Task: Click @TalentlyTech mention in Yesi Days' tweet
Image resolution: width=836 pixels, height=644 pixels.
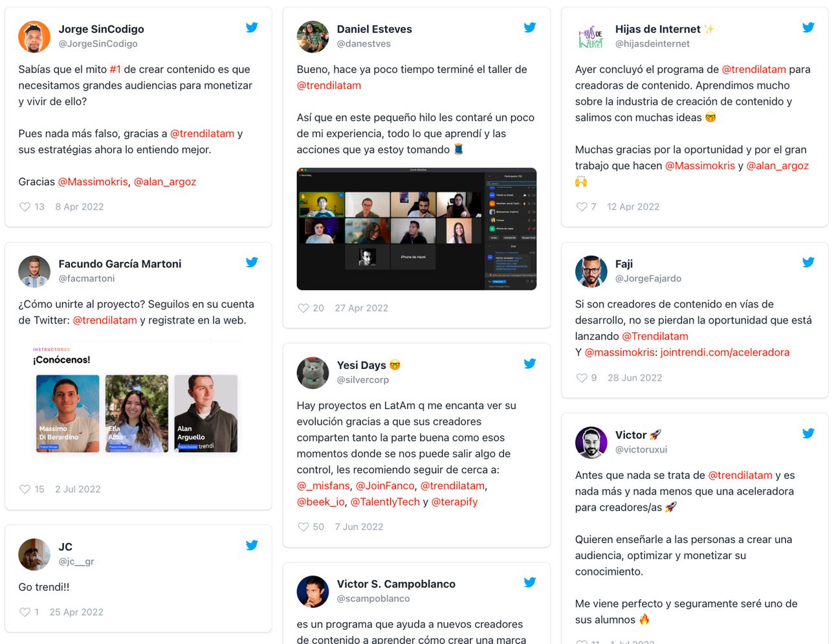Action: [x=385, y=502]
